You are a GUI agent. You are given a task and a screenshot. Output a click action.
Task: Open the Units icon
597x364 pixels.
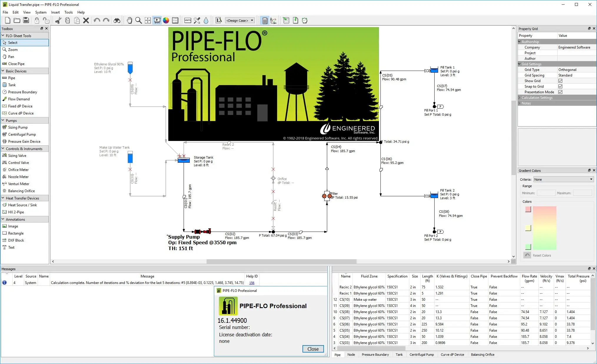(188, 20)
